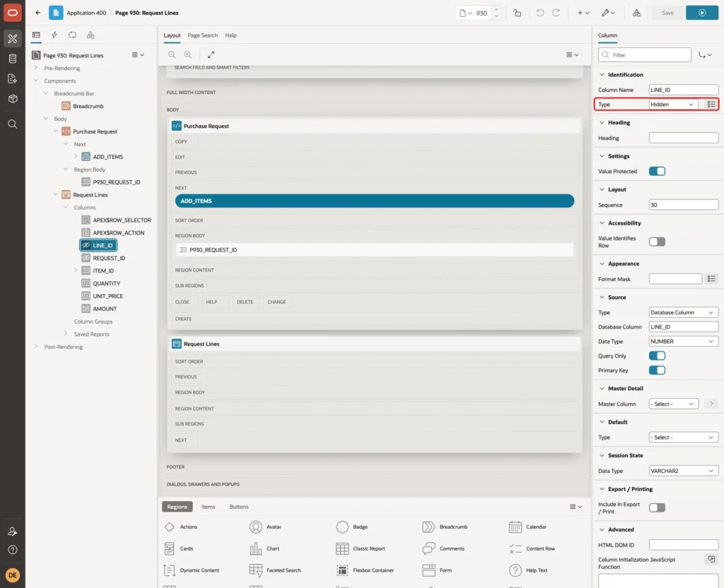Select ADD_ITEMS button in layout
This screenshot has width=724, height=588.
click(x=375, y=201)
